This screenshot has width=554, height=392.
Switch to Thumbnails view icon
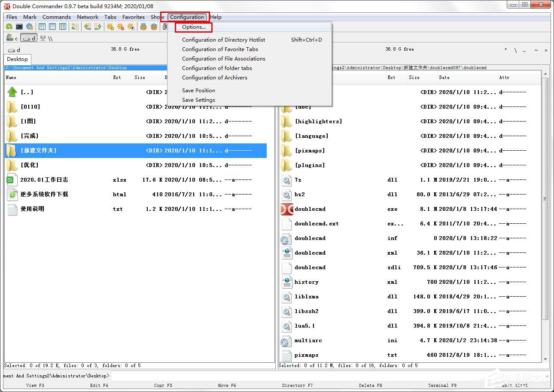pyautogui.click(x=63, y=27)
